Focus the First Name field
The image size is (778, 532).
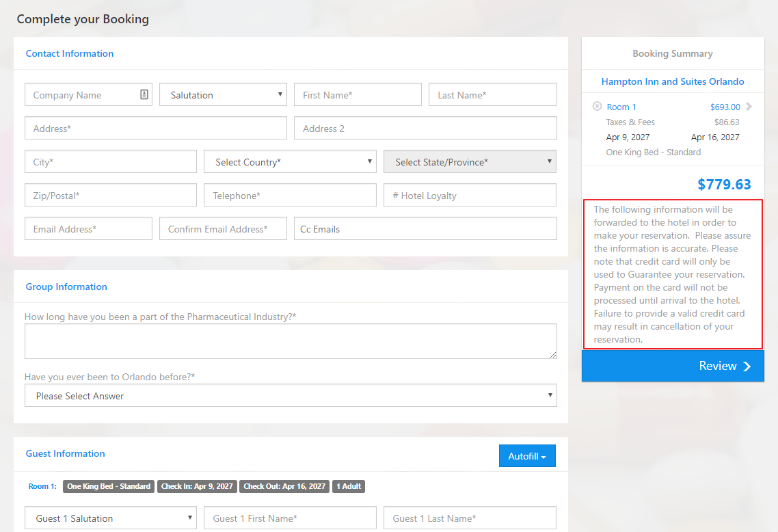[358, 94]
